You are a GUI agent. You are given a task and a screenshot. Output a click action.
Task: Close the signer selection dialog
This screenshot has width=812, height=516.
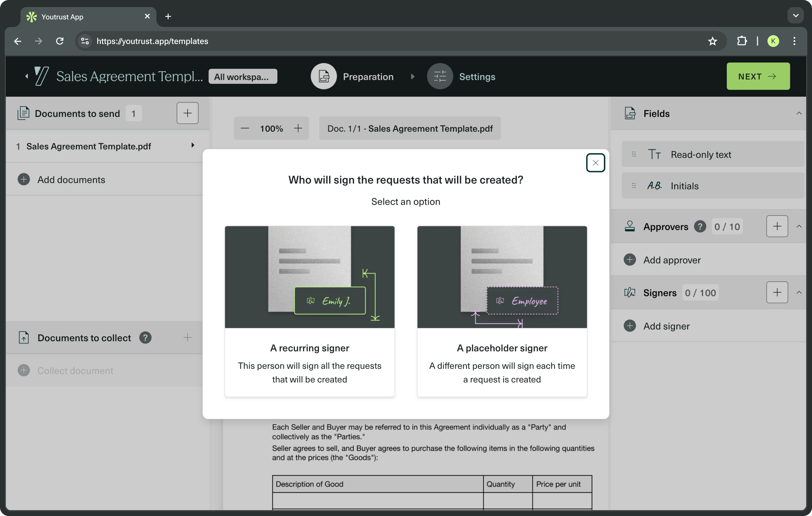(x=595, y=163)
